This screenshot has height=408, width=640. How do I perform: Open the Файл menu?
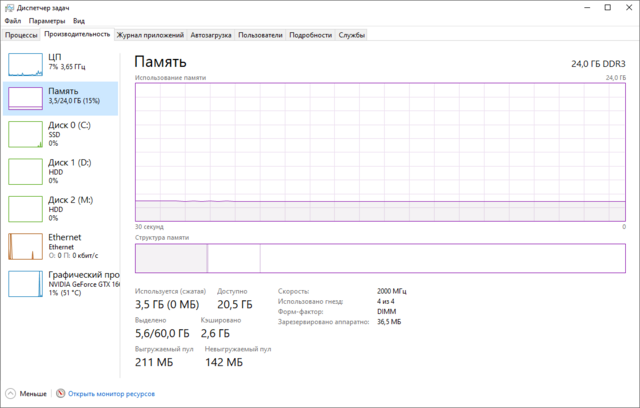pyautogui.click(x=12, y=20)
